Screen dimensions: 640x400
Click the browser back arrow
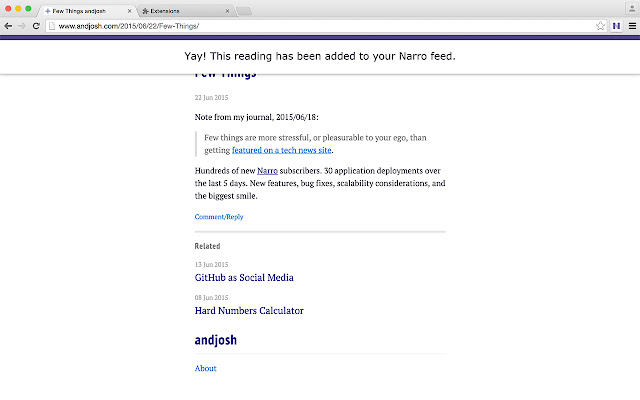[8, 26]
